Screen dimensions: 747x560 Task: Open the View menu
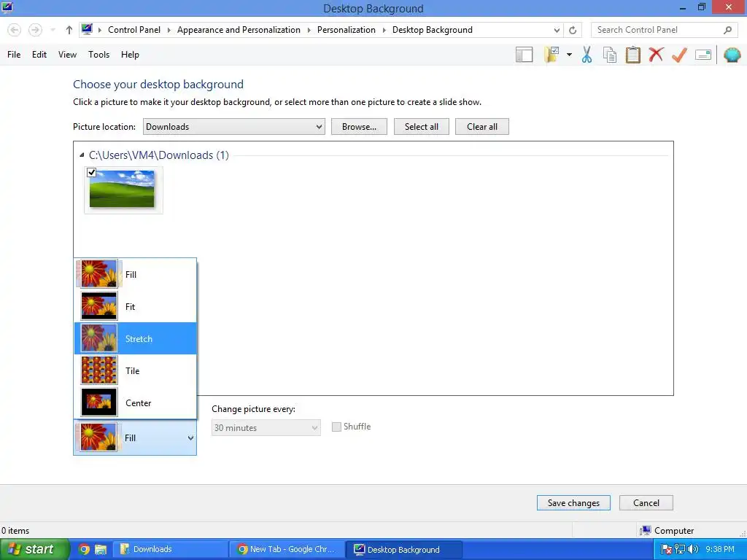67,55
